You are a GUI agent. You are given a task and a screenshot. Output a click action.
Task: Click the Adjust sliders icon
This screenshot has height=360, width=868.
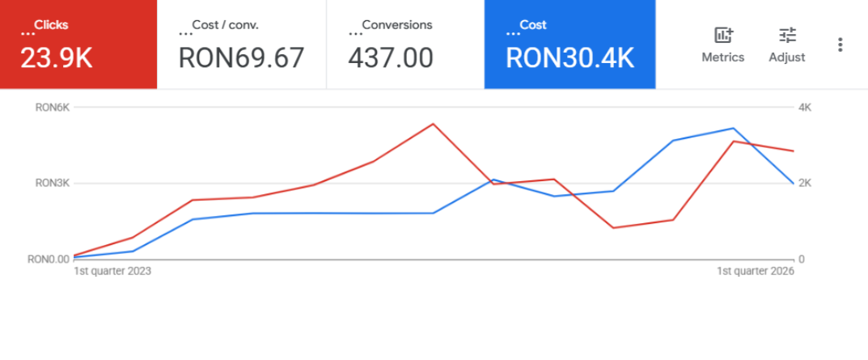tap(786, 36)
